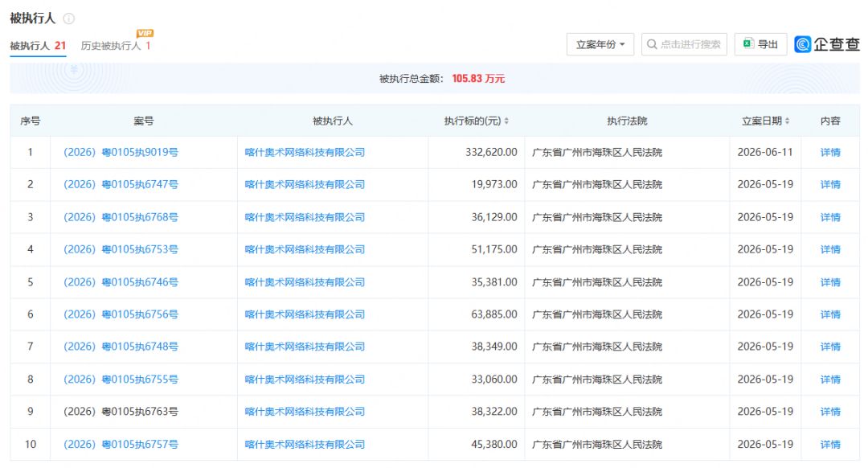This screenshot has width=868, height=468.
Task: Click the 序号 column header
Action: 31,121
